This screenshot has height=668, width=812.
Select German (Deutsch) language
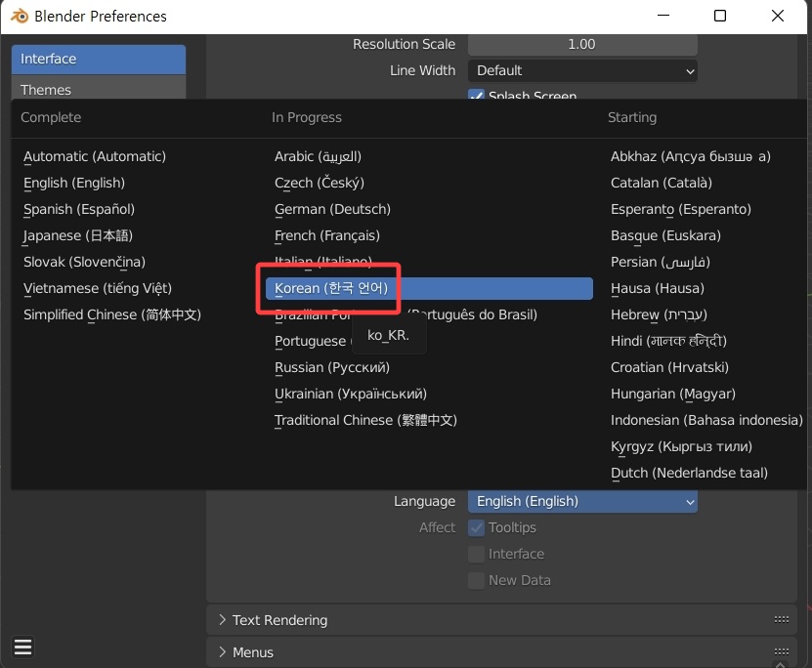pyautogui.click(x=332, y=209)
